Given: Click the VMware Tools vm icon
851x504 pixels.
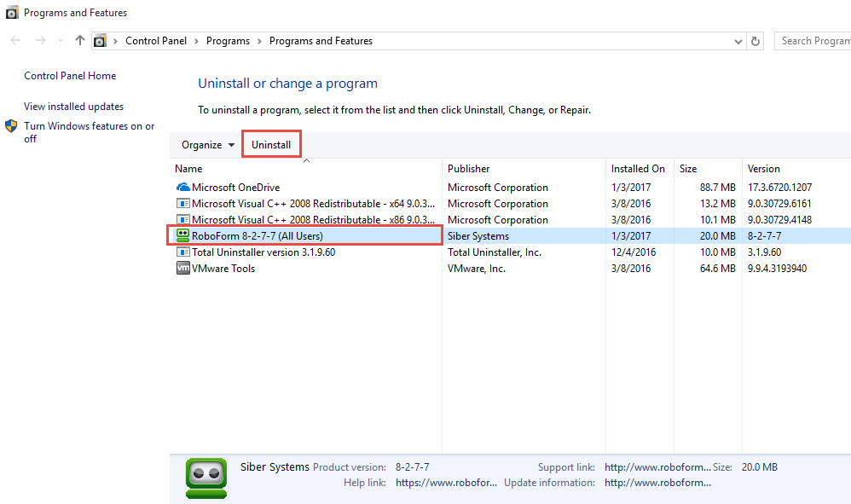Looking at the screenshot, I should pos(182,268).
